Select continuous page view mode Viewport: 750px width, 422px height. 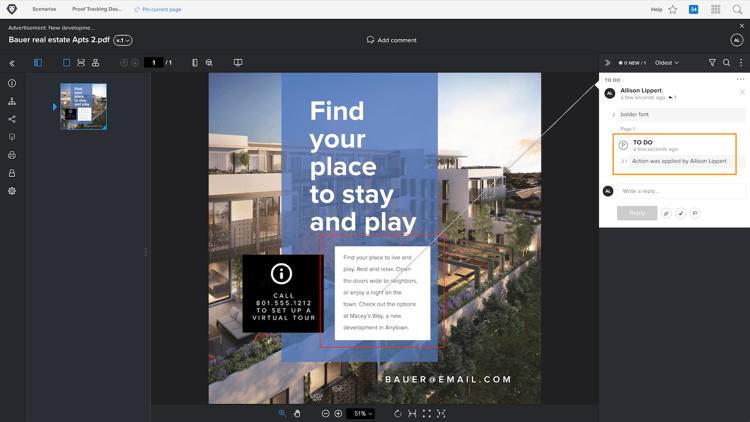(x=81, y=63)
